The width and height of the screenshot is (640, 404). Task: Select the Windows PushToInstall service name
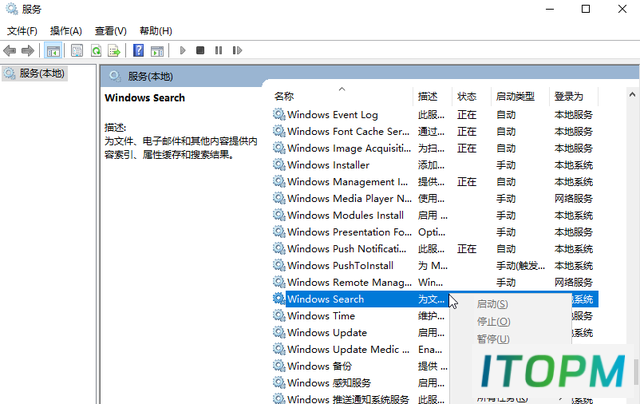(340, 265)
